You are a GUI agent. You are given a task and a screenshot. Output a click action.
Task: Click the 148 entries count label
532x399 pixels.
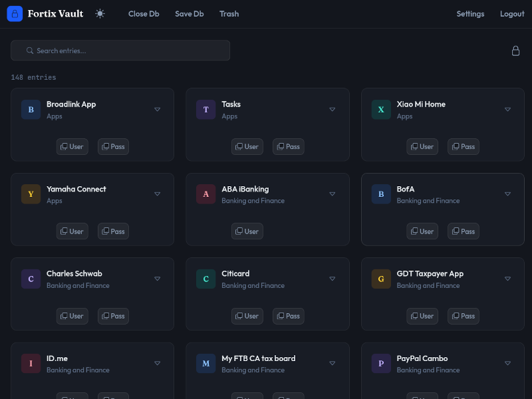click(x=33, y=77)
